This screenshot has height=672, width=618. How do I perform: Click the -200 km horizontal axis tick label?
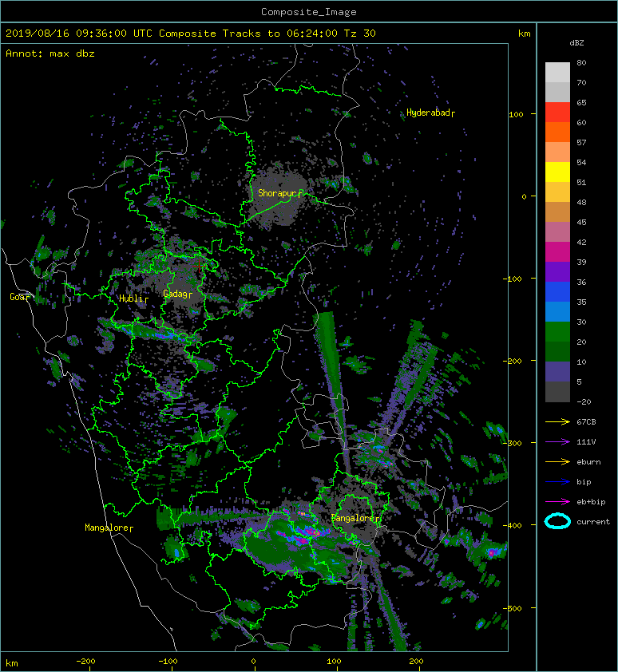point(85,662)
